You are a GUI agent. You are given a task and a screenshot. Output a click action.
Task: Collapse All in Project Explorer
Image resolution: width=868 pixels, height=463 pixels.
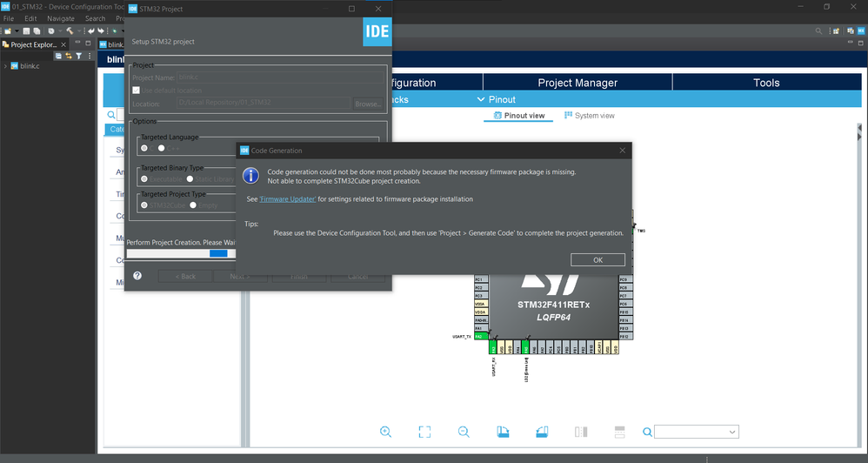pos(58,56)
